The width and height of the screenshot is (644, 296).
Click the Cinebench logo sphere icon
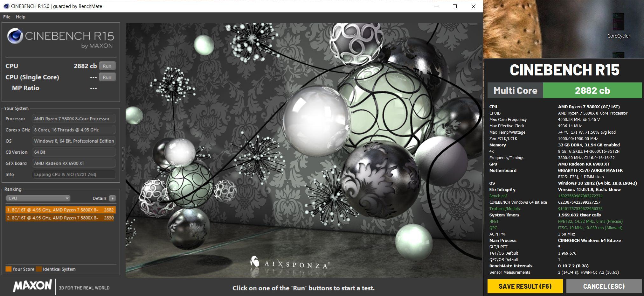pos(15,36)
